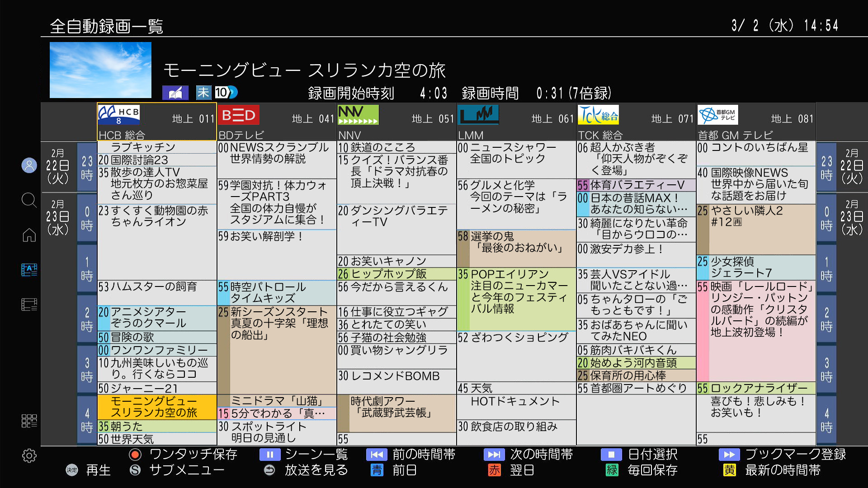Jump to previous time band button
Screen dimensions: 868x488
(x=376, y=455)
